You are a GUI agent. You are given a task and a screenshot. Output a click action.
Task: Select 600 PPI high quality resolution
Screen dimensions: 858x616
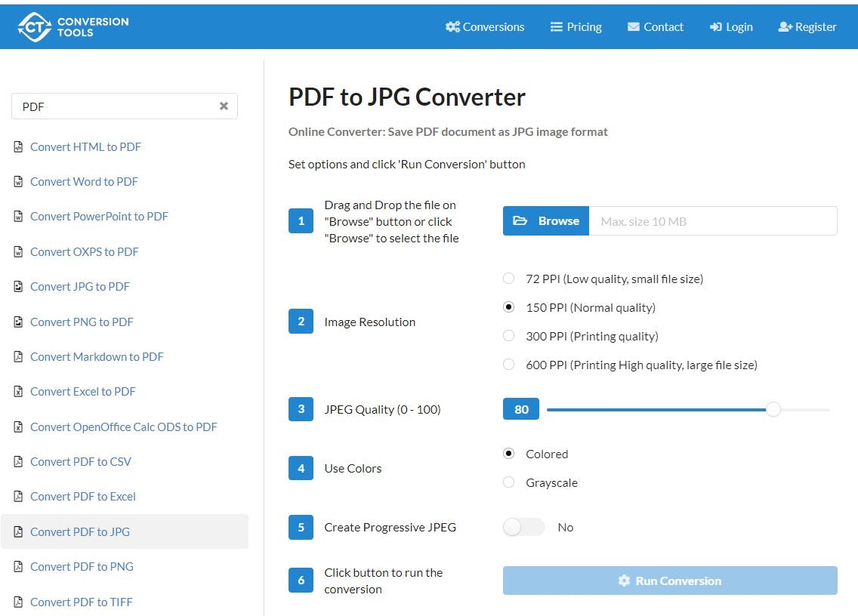[508, 364]
